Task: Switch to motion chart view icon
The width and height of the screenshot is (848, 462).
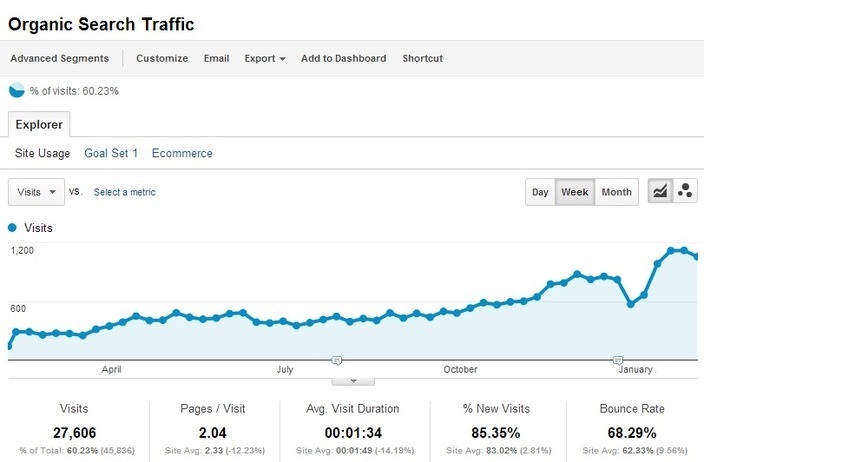Action: click(x=685, y=192)
